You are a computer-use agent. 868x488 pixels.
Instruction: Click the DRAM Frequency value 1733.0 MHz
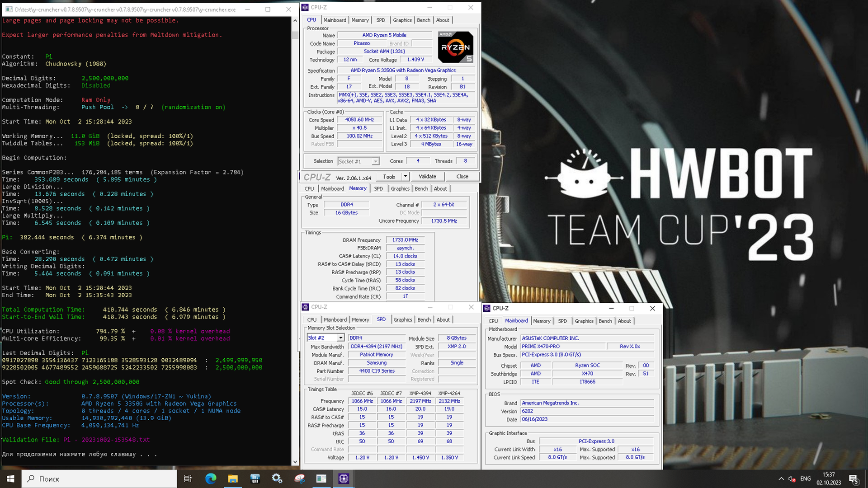[x=405, y=240]
